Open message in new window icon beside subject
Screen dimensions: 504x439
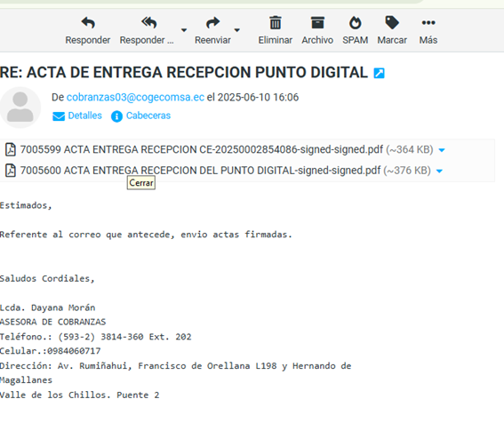point(379,73)
